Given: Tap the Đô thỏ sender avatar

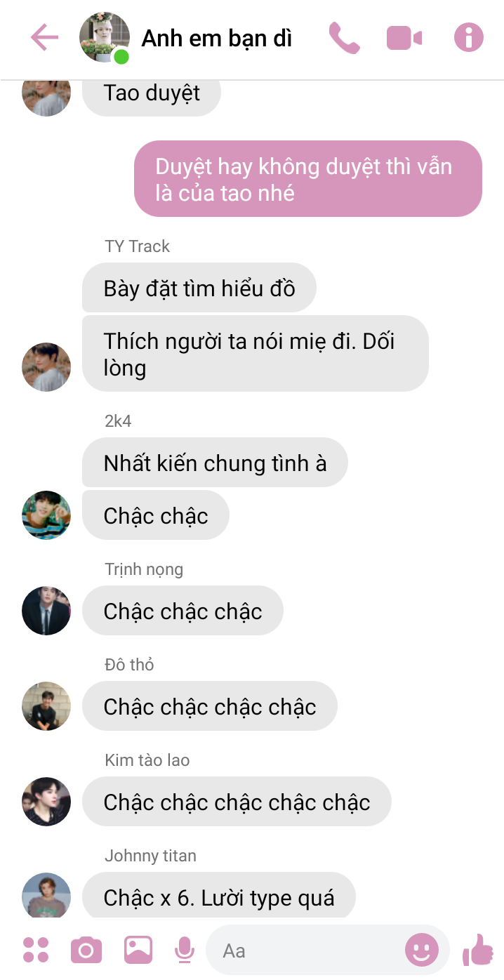Looking at the screenshot, I should 46,706.
